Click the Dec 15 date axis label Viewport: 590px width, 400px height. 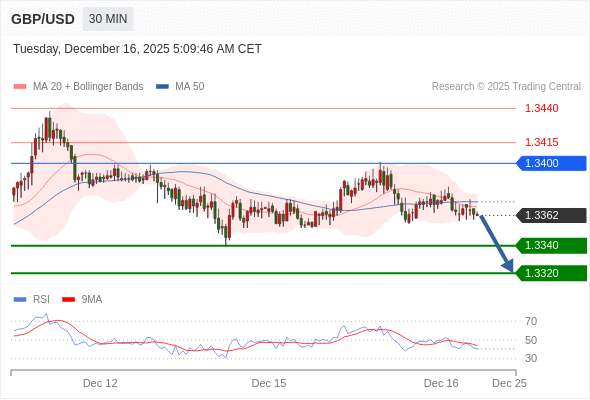[x=269, y=383]
